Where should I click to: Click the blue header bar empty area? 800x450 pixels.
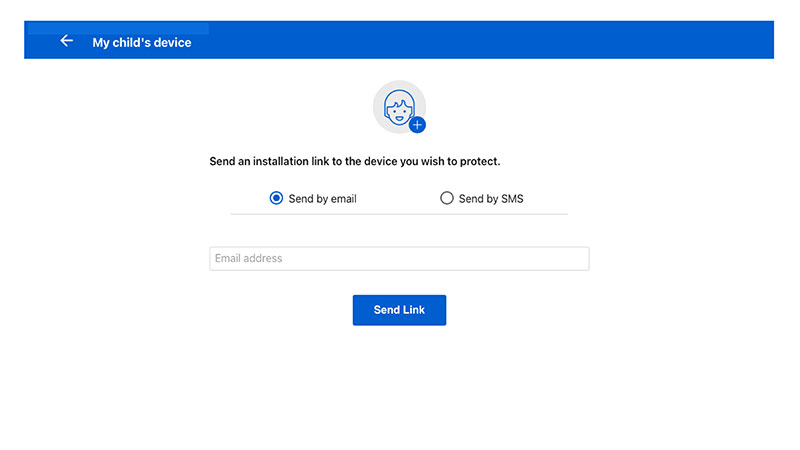(485, 40)
